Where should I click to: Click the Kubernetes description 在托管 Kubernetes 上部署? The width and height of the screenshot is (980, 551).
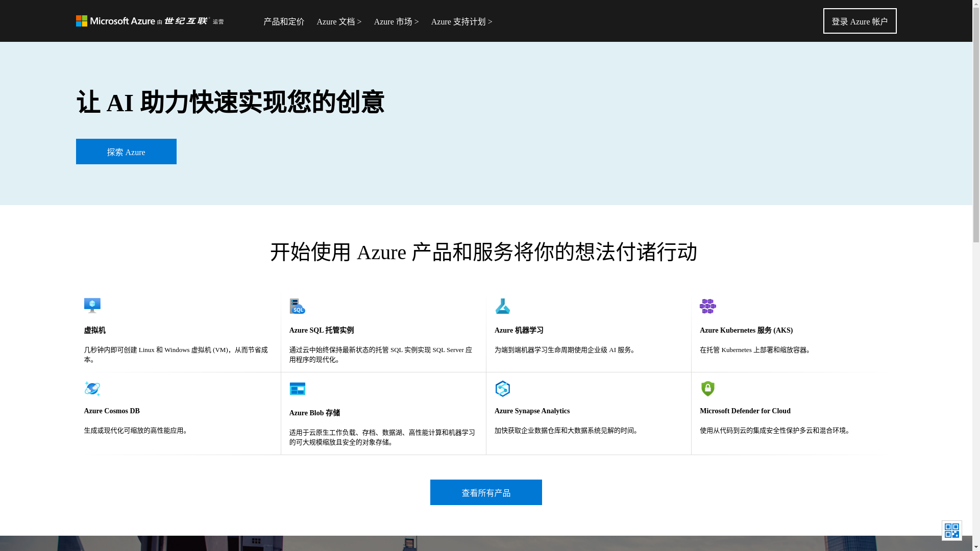point(756,350)
